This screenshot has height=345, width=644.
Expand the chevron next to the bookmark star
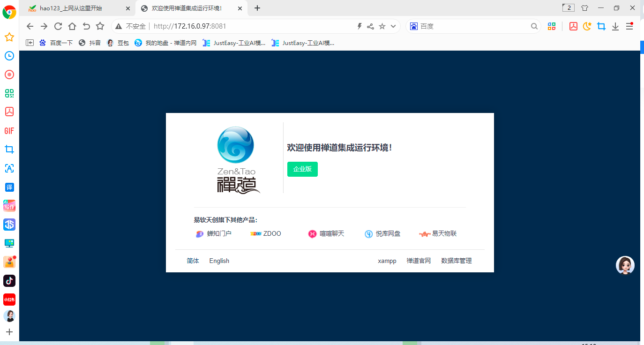(x=393, y=26)
